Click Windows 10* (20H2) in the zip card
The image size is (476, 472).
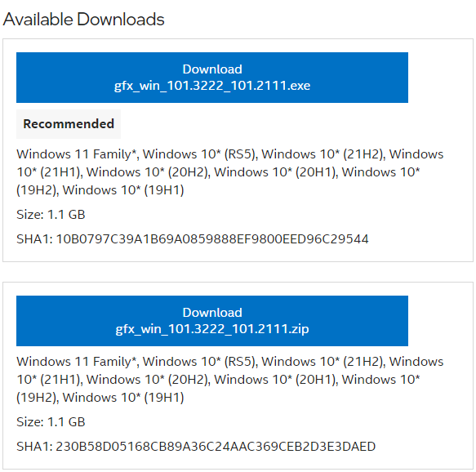147,380
